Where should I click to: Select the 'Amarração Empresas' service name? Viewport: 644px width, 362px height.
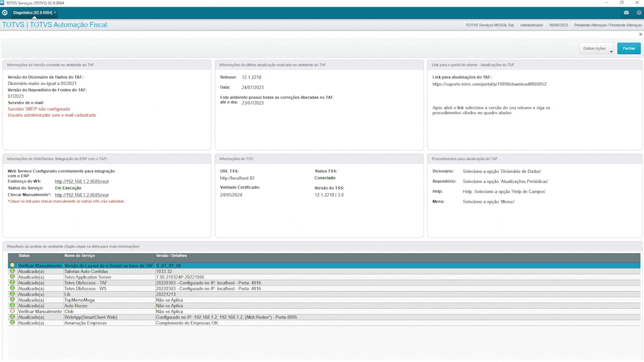(x=86, y=323)
